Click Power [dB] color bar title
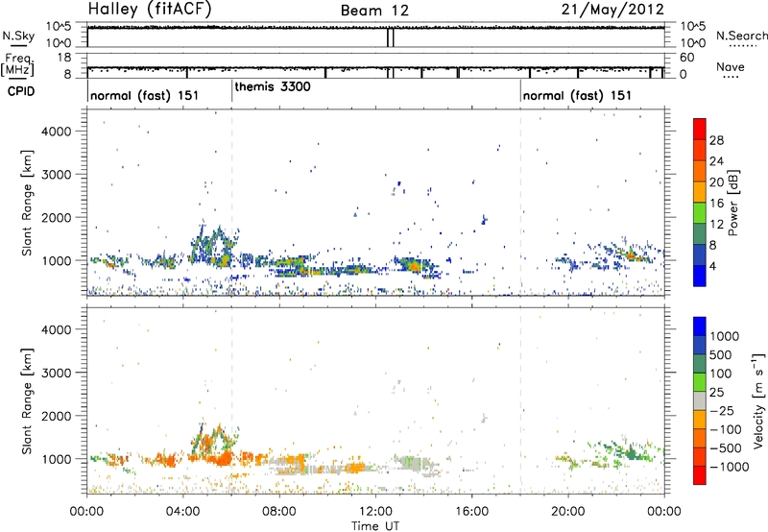768x532 pixels. [732, 203]
